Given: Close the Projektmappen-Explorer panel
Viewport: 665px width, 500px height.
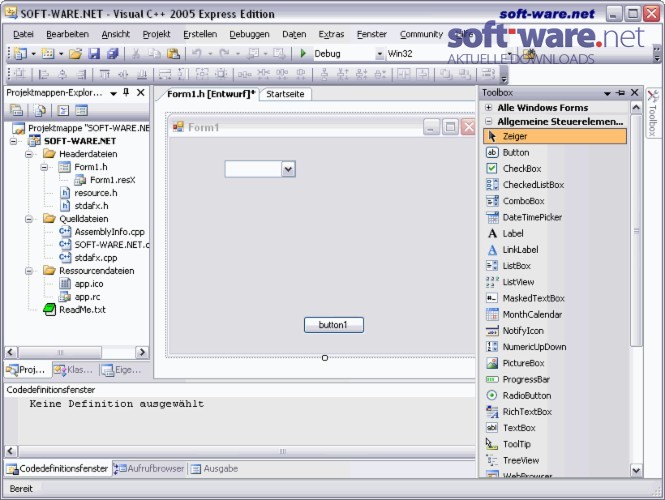Looking at the screenshot, I should click(141, 92).
